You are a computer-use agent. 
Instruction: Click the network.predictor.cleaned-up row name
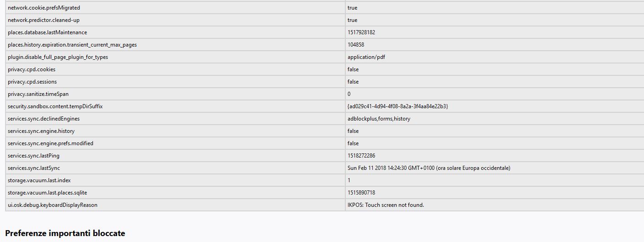(43, 20)
